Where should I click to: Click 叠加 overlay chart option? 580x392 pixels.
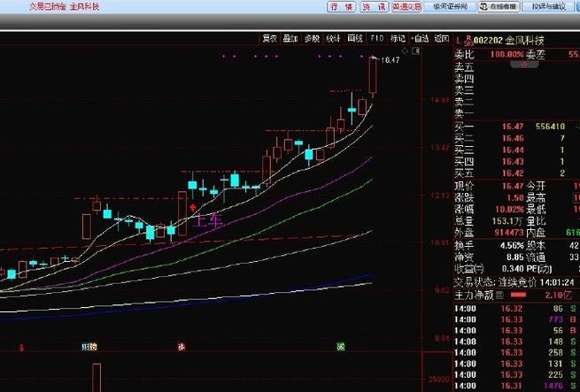[x=290, y=39]
